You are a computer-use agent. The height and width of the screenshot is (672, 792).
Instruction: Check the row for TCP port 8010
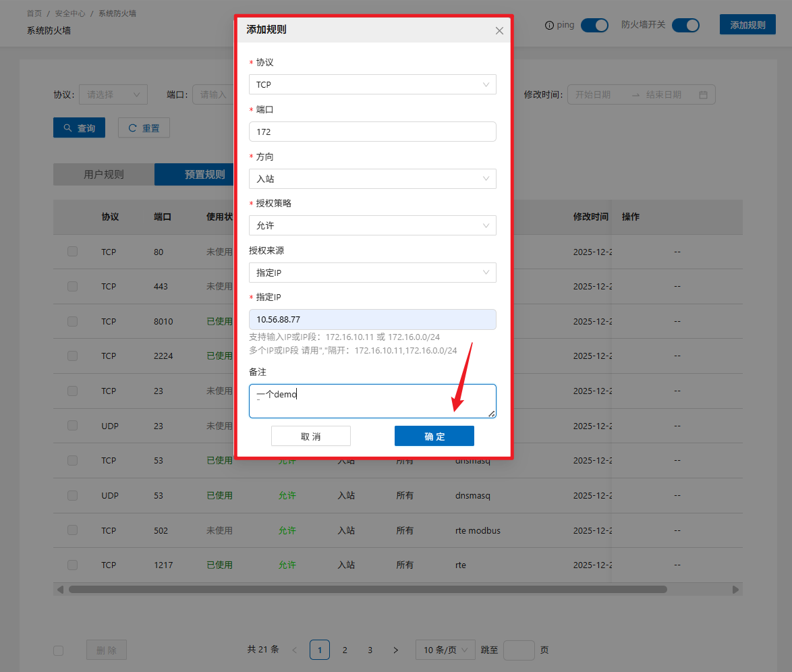[73, 321]
